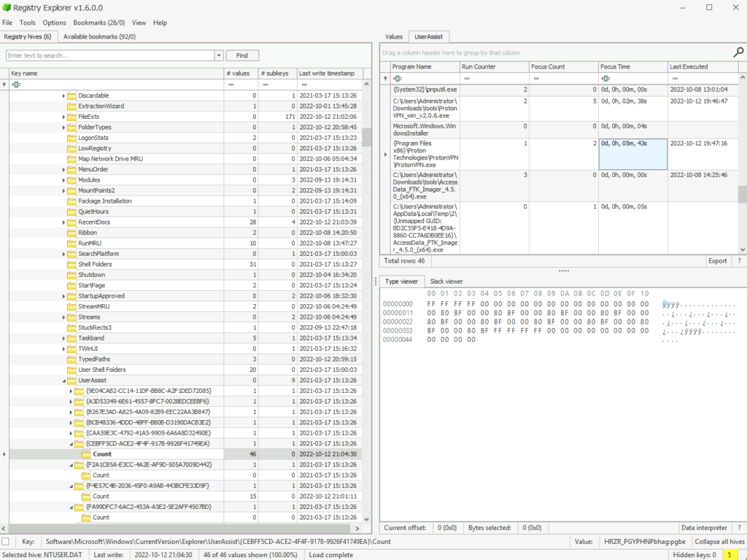Screen dimensions: 747x560
Task: Click the Discardable folder icon
Action: pyautogui.click(x=71, y=96)
